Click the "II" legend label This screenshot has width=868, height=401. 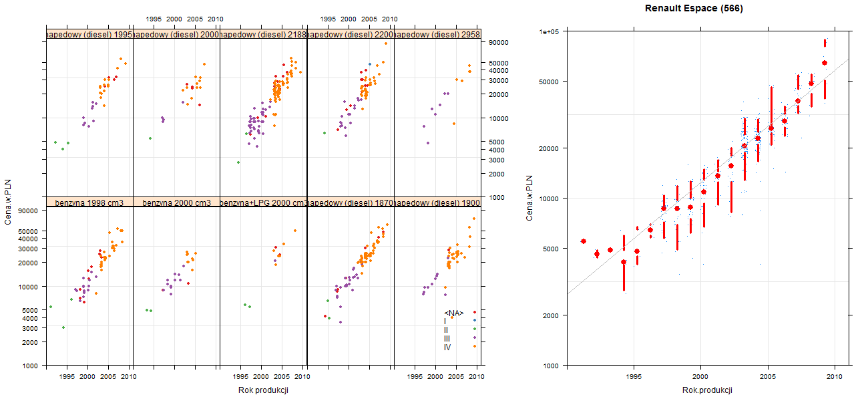pyautogui.click(x=446, y=330)
